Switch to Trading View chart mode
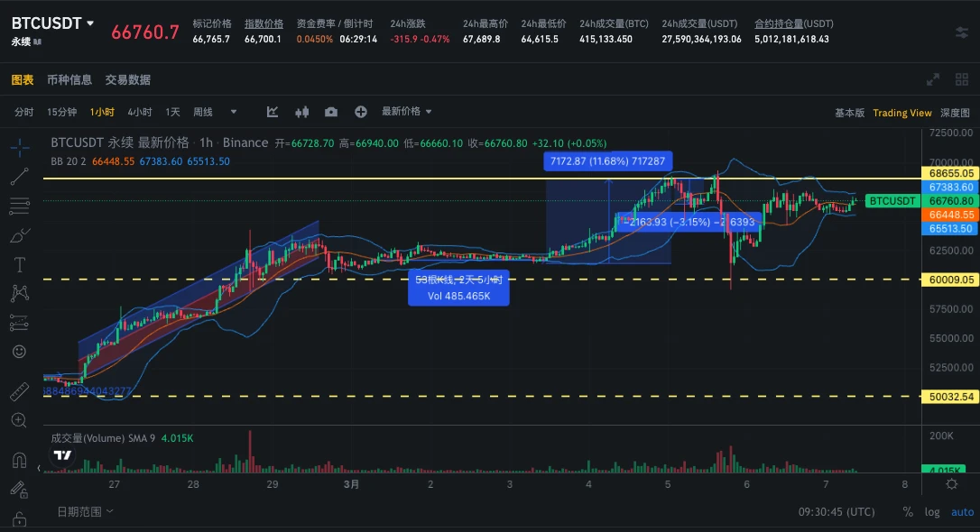The width and height of the screenshot is (980, 532). coord(901,113)
